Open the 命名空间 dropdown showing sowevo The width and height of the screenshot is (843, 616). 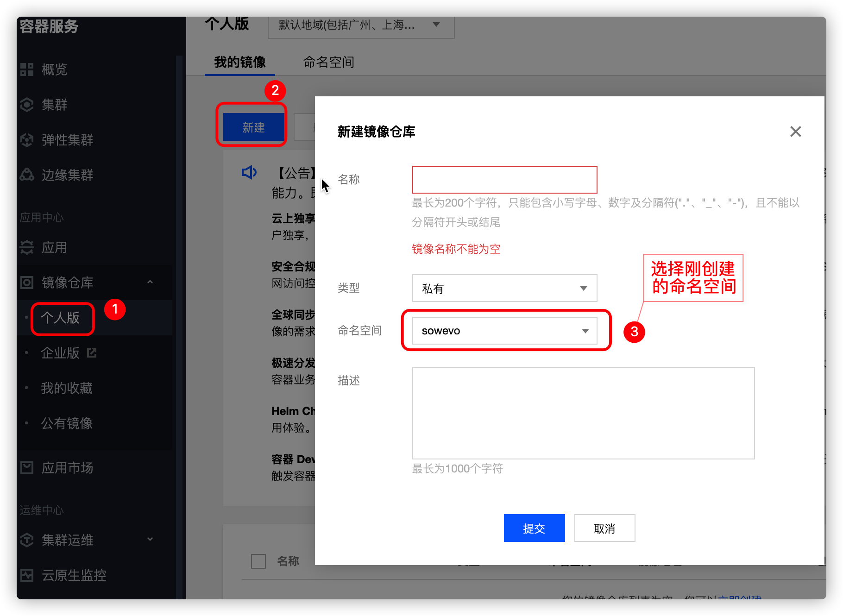coord(504,331)
